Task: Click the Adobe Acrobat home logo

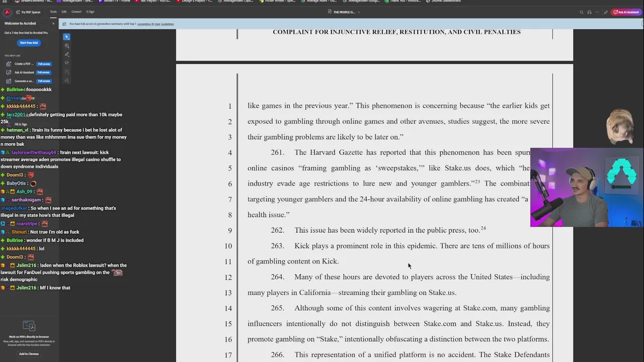Action: (7, 12)
